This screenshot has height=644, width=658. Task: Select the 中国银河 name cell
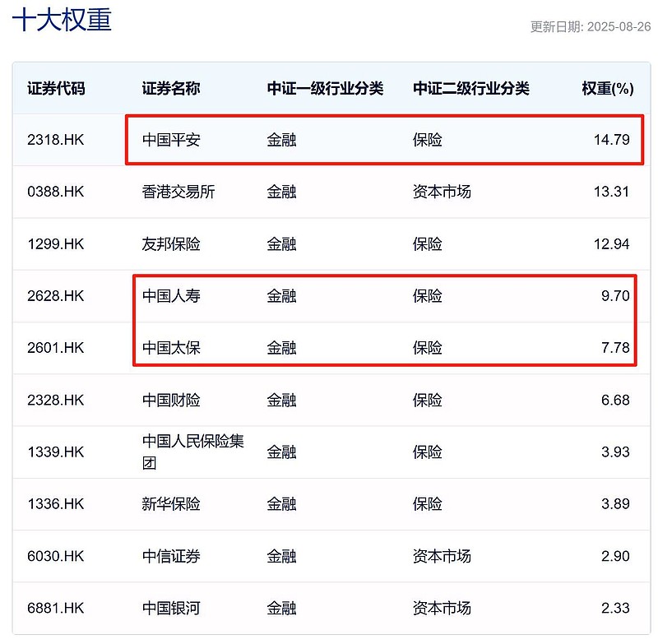tap(171, 608)
